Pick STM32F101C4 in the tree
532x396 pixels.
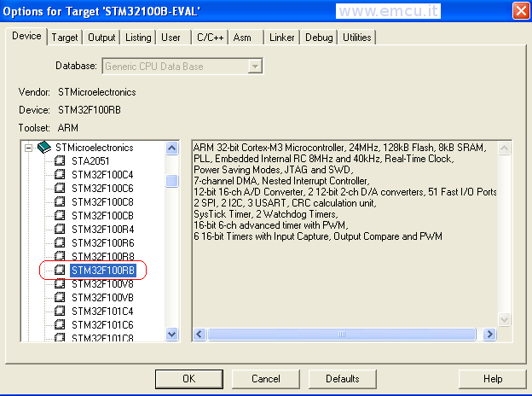[102, 312]
